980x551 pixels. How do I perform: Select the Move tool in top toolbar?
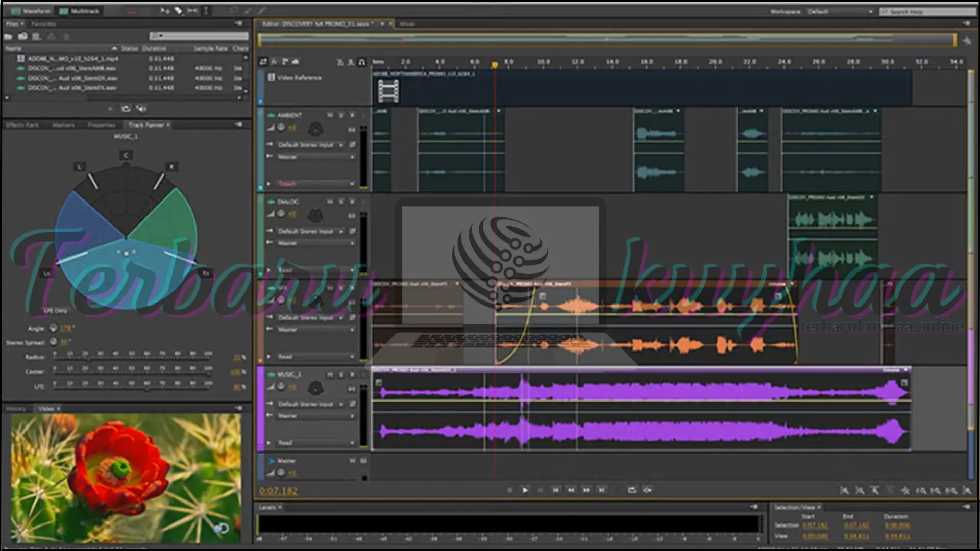164,11
